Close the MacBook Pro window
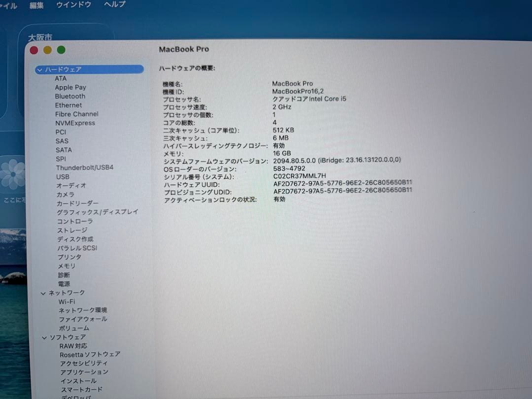532x399 pixels. (34, 51)
